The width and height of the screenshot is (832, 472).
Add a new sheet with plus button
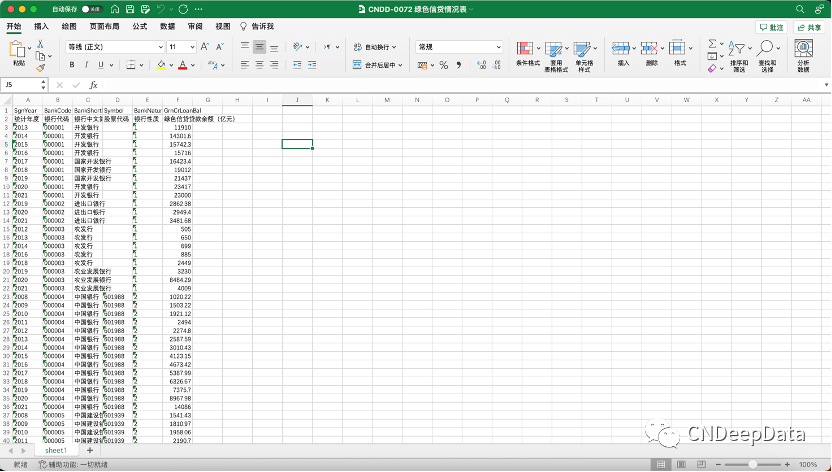90,450
